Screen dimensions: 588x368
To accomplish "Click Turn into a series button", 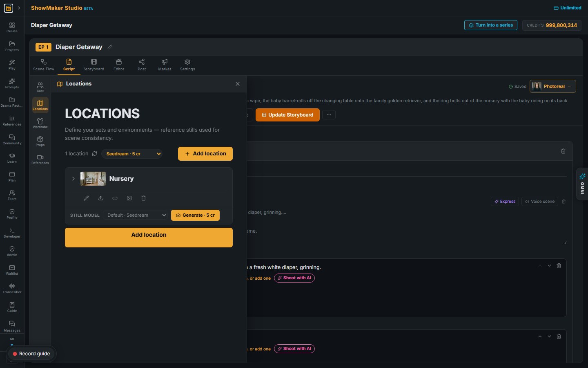I will (491, 25).
